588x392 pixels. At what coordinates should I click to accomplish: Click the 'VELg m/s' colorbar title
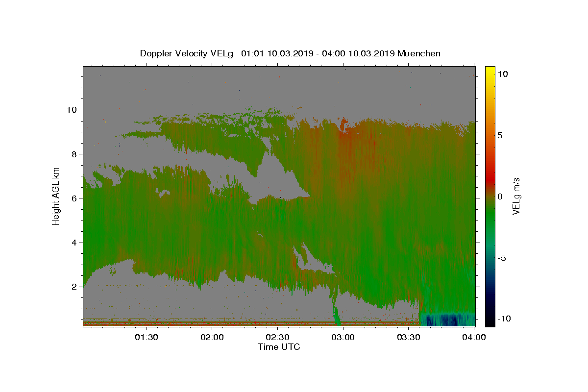[x=516, y=196]
